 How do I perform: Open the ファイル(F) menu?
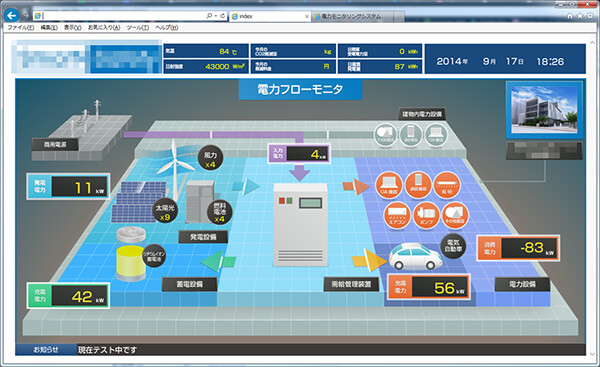click(21, 28)
